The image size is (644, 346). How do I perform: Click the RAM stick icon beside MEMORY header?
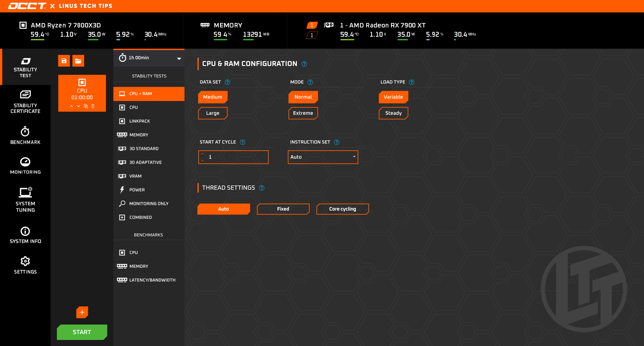205,25
